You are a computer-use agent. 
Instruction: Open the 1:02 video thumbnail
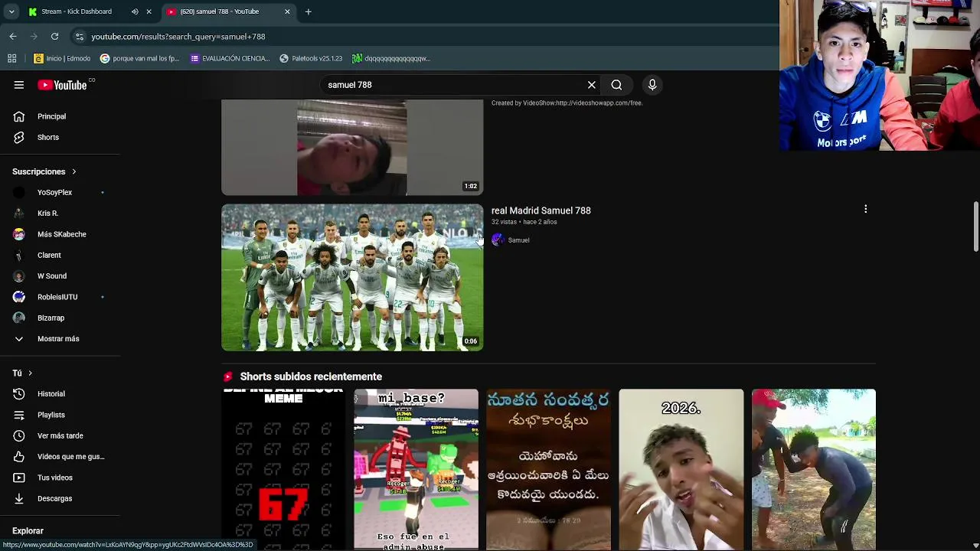[352, 148]
